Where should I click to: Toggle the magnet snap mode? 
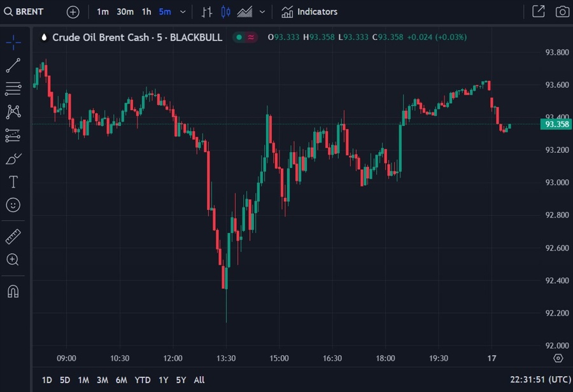(13, 291)
